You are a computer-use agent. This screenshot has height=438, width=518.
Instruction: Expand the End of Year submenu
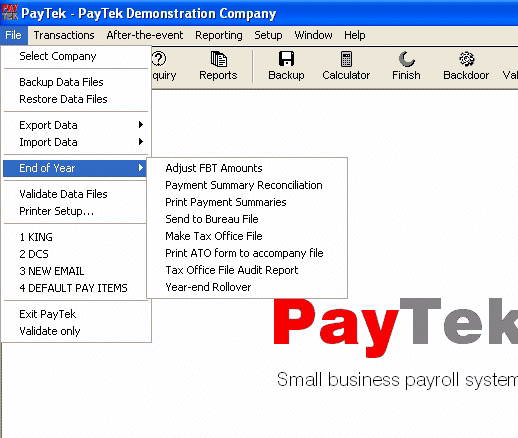75,168
